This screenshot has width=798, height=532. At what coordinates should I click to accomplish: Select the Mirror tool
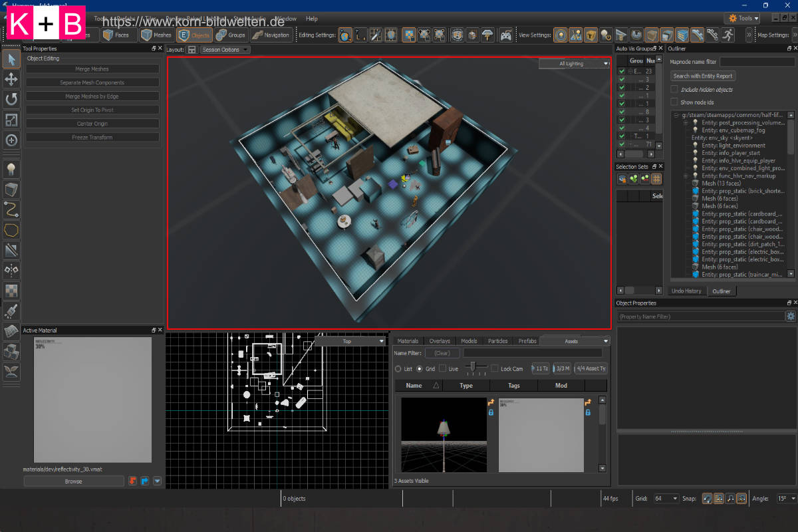[11, 270]
